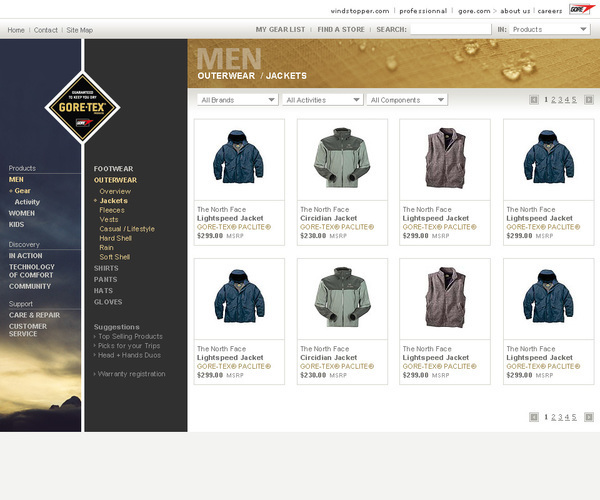The image size is (600, 500).
Task: Open Picks for your Trips suggestion
Action: coord(129,346)
